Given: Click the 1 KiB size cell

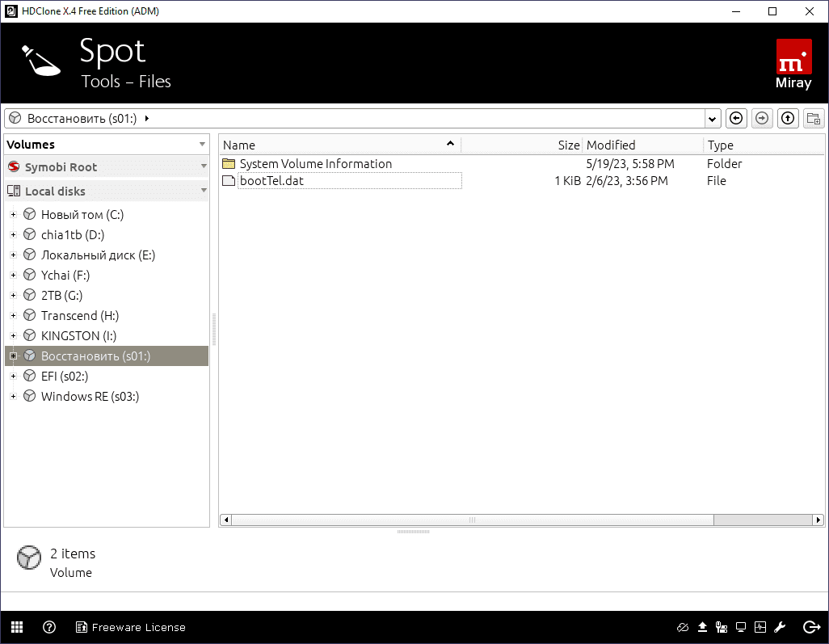Looking at the screenshot, I should pyautogui.click(x=567, y=181).
